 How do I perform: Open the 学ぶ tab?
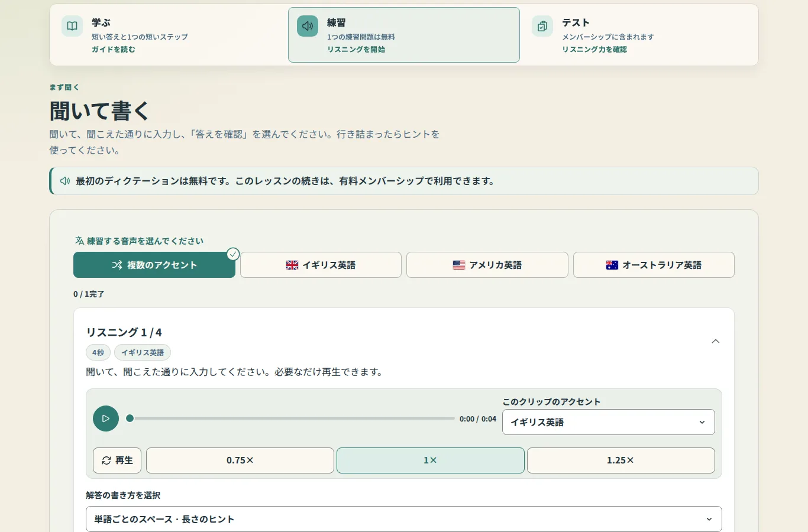point(169,35)
